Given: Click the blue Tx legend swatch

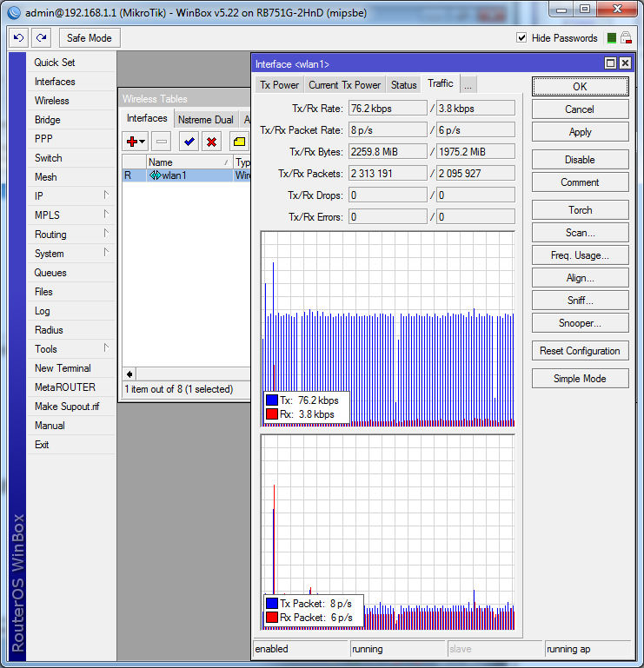Looking at the screenshot, I should click(272, 400).
